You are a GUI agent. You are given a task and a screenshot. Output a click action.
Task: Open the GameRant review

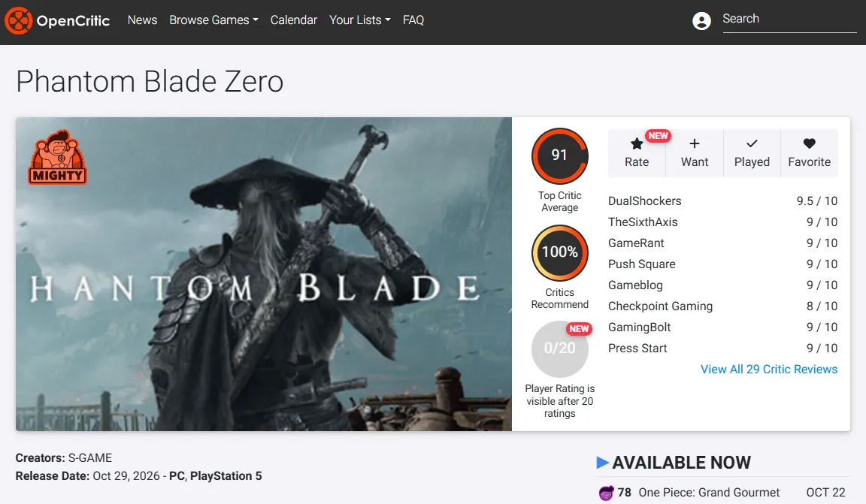click(636, 243)
